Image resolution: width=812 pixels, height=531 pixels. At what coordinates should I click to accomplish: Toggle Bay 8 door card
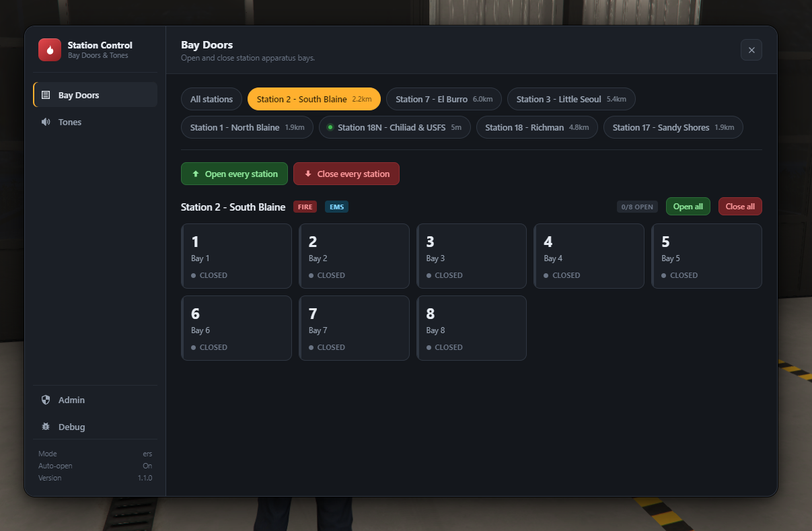coord(472,328)
